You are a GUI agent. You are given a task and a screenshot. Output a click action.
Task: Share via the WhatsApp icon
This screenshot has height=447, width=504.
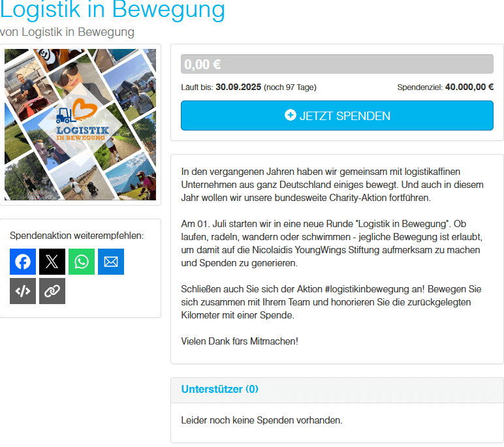(x=82, y=262)
